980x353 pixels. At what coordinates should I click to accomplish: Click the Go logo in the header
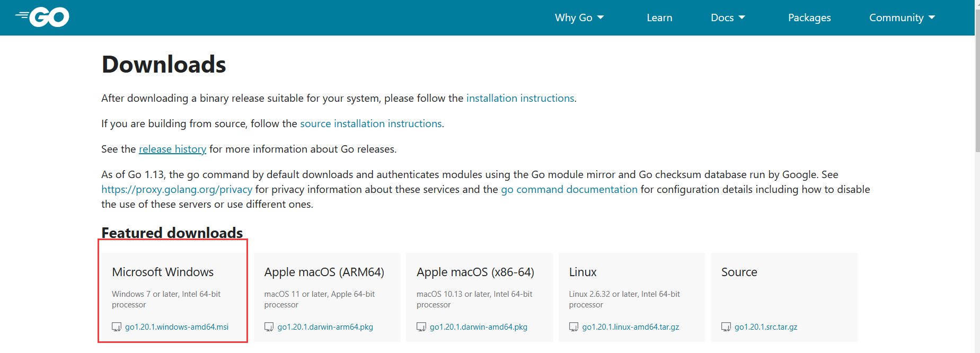point(42,17)
